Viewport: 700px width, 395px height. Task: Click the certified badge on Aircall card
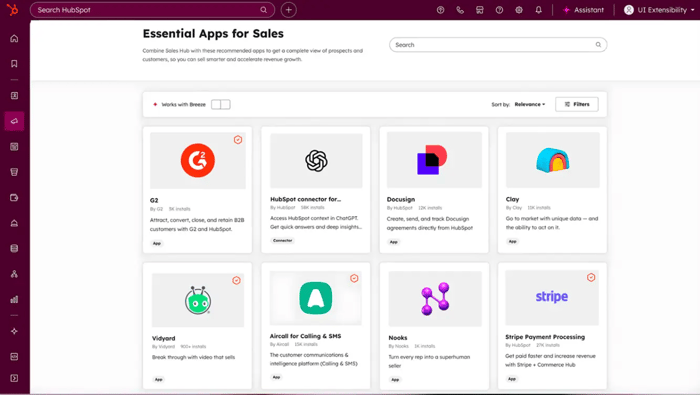point(354,279)
